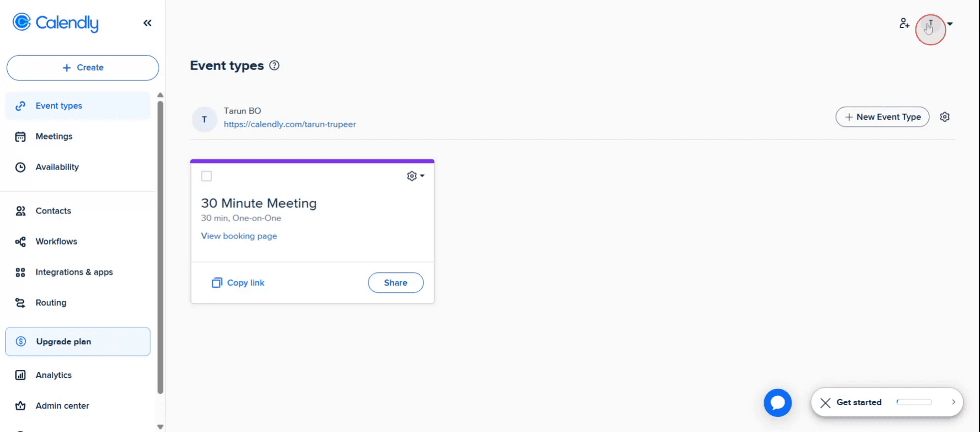980x432 pixels.
Task: Open the Workflows panel
Action: [x=56, y=241]
